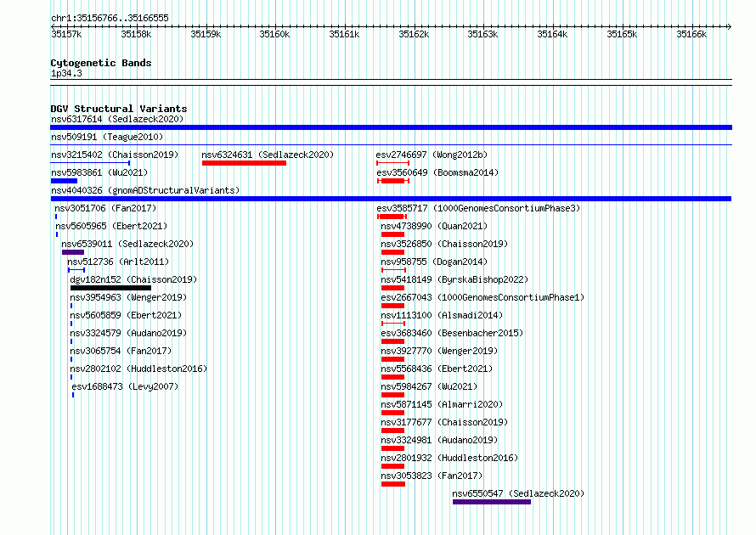Select nsv958755 (Dogan2014) label
Viewport: 756px width, 535px height.
point(434,262)
